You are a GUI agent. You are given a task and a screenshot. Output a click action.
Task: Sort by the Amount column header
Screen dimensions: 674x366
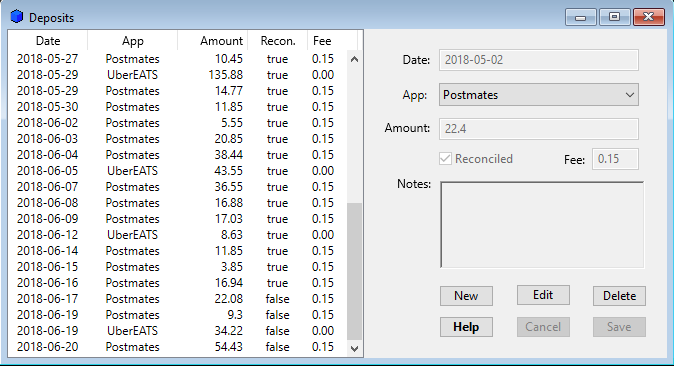(x=213, y=41)
